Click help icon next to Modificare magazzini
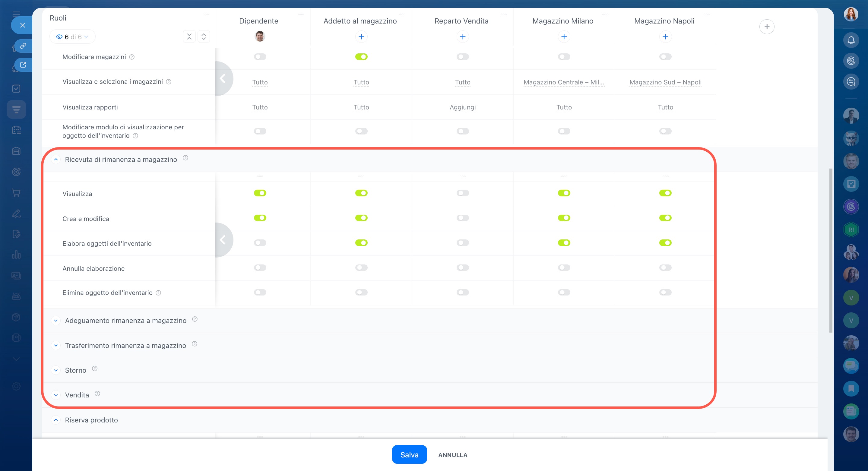The width and height of the screenshot is (868, 471). [132, 57]
